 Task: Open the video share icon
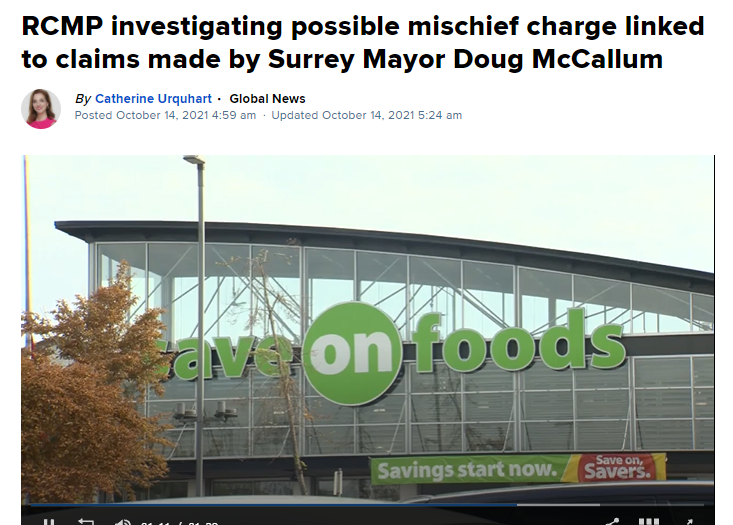612,522
